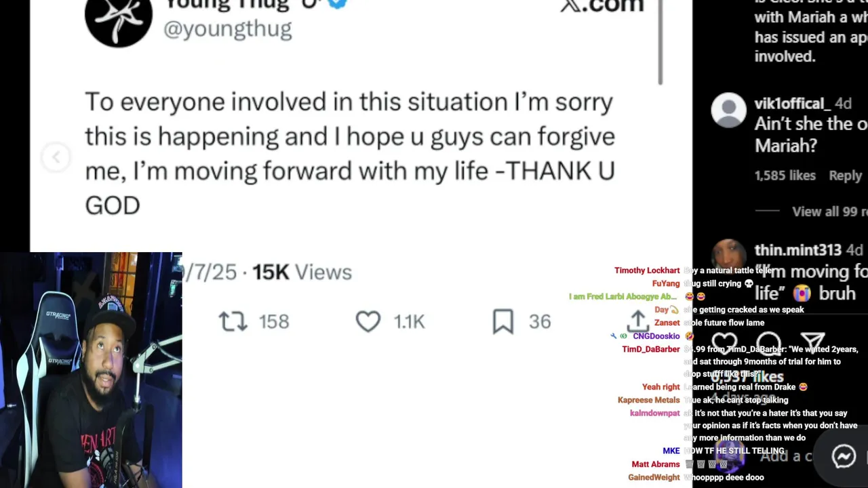Click the previous image left arrow

click(x=56, y=157)
